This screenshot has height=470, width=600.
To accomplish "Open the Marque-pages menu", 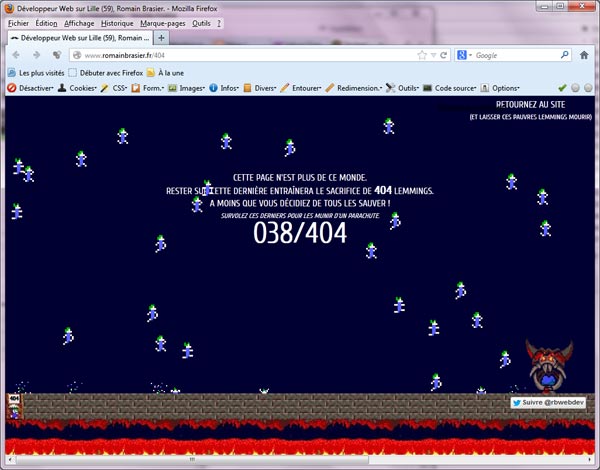I will point(163,23).
